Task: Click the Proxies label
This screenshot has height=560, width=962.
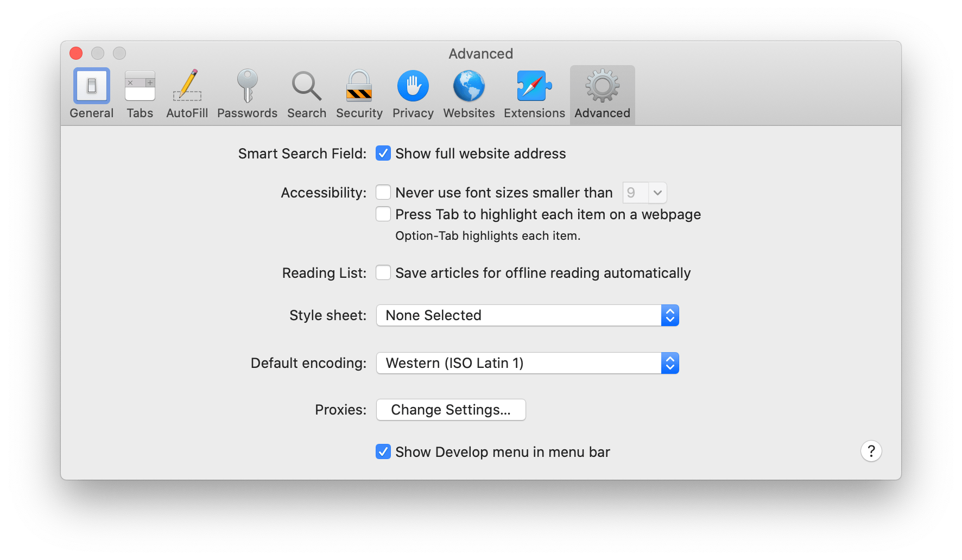Action: pyautogui.click(x=341, y=410)
